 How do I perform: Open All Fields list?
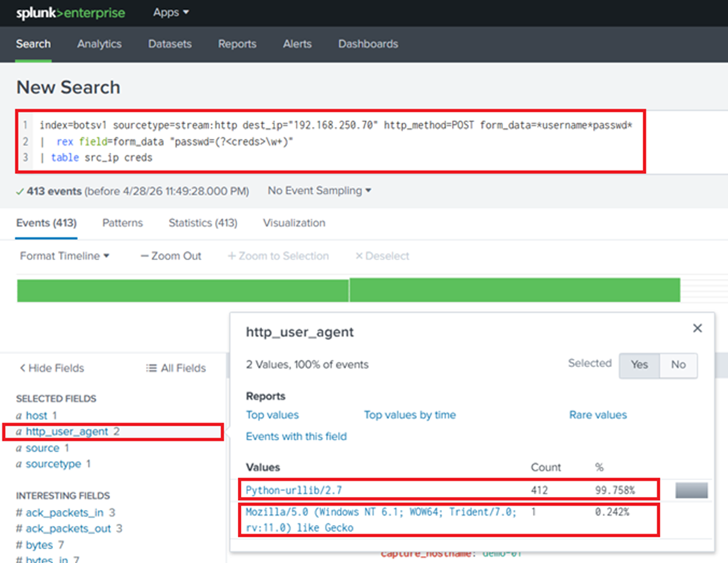click(x=176, y=368)
